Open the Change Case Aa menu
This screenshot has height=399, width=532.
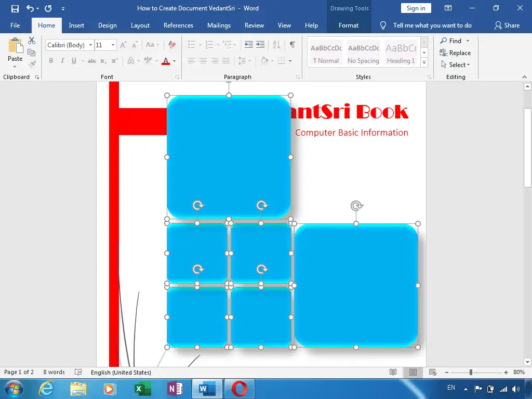click(x=152, y=45)
